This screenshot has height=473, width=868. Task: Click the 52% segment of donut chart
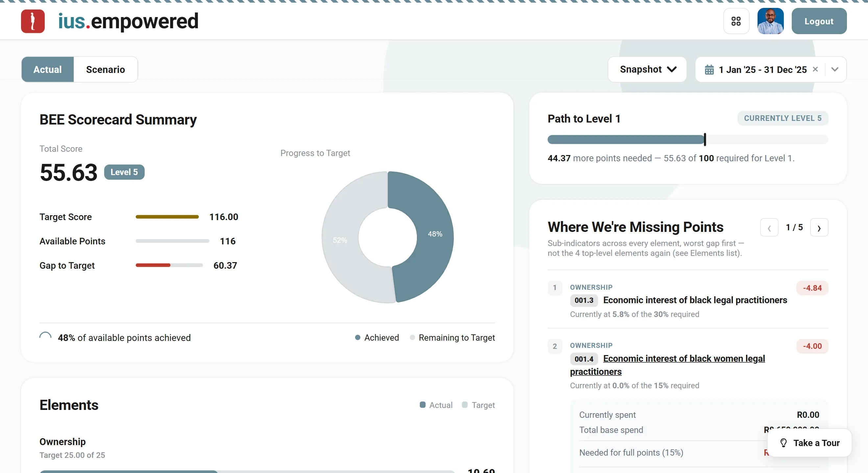(340, 240)
